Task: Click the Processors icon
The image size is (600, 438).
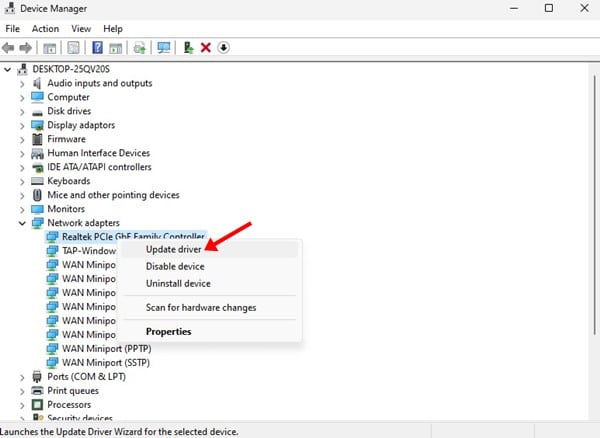Action: tap(37, 405)
